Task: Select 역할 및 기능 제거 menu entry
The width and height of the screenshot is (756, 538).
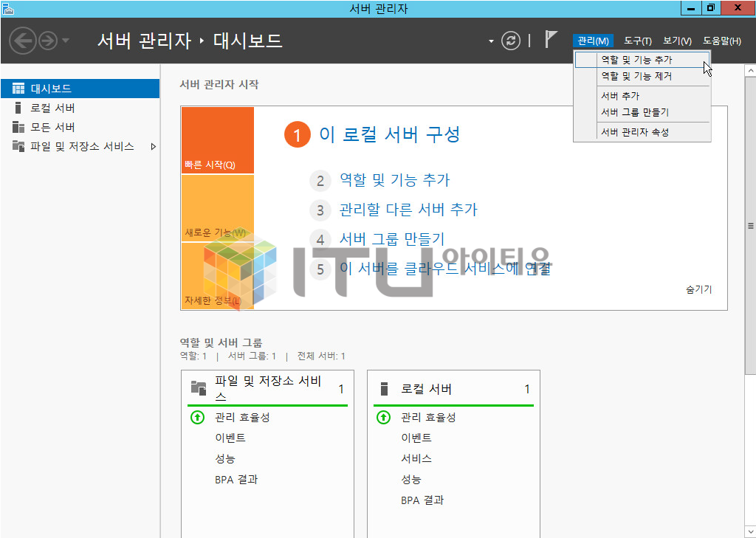Action: click(636, 76)
